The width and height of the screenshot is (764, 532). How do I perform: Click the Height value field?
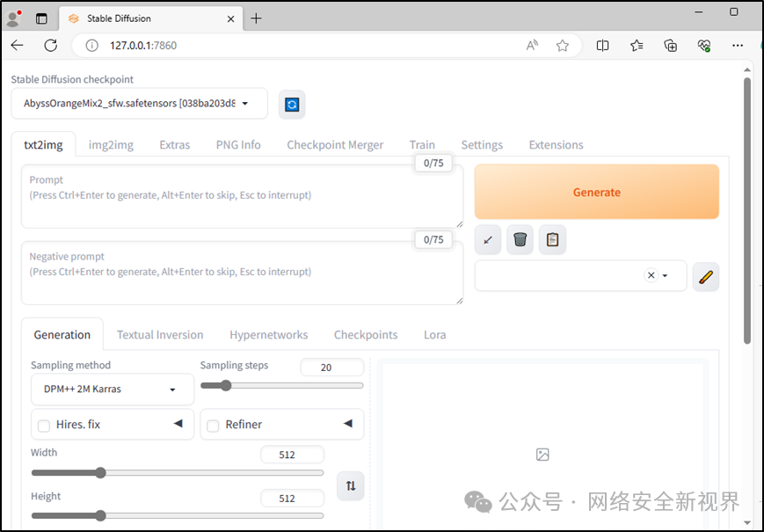[x=293, y=499]
